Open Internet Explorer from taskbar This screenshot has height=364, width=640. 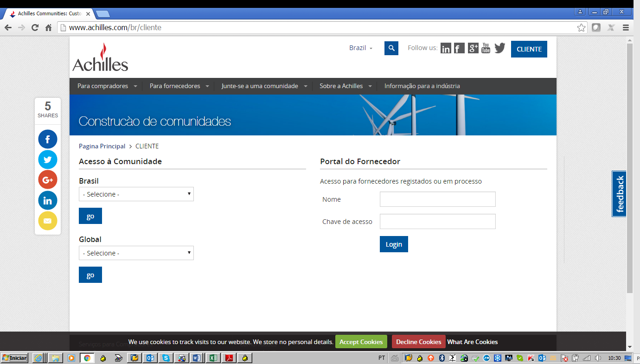click(x=38, y=358)
